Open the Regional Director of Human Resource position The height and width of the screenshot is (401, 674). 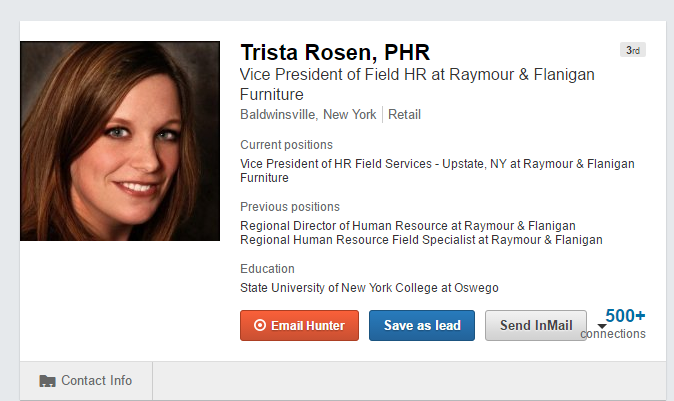tap(407, 226)
